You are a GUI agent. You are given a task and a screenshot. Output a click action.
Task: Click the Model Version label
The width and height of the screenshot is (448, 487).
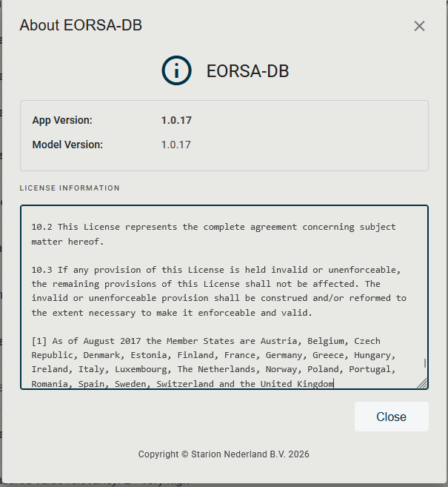coord(67,145)
